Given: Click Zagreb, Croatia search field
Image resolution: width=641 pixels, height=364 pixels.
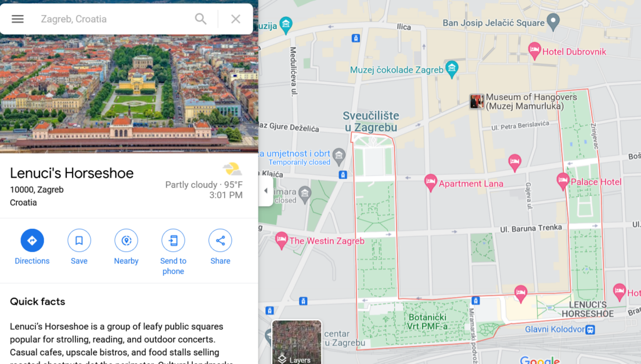Looking at the screenshot, I should click(115, 19).
